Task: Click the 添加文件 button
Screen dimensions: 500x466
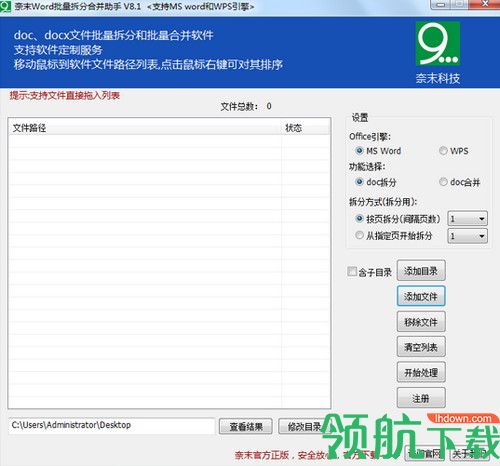Action: (421, 296)
